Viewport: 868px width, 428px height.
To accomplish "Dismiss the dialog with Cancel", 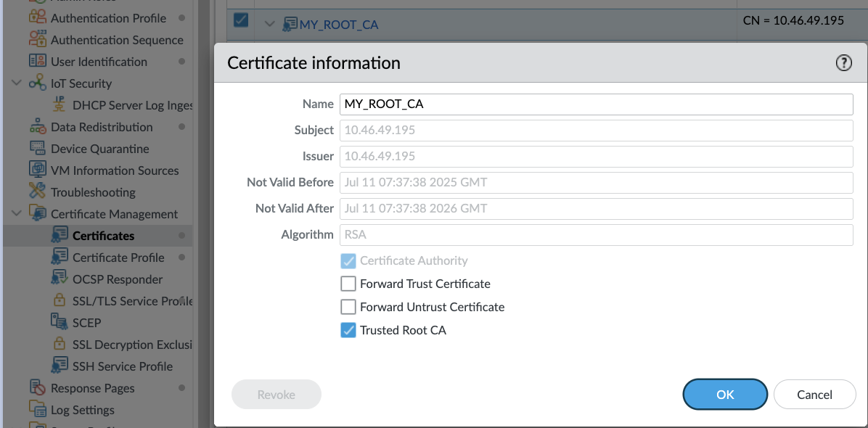I will click(x=814, y=394).
